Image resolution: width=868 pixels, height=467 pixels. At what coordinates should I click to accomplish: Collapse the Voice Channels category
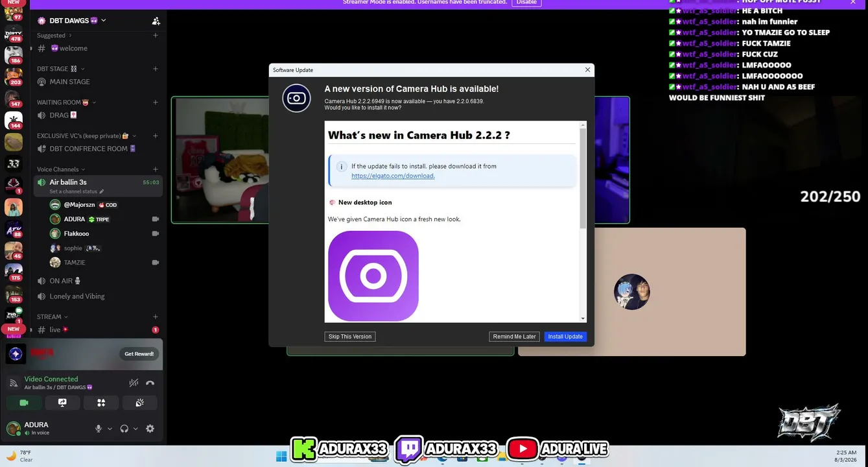click(61, 169)
